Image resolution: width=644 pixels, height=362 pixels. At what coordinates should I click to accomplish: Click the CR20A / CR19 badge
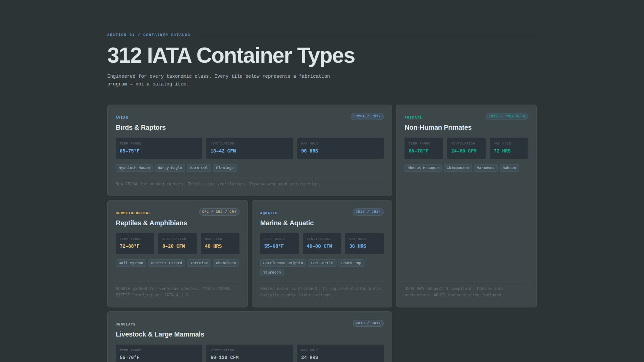(367, 116)
